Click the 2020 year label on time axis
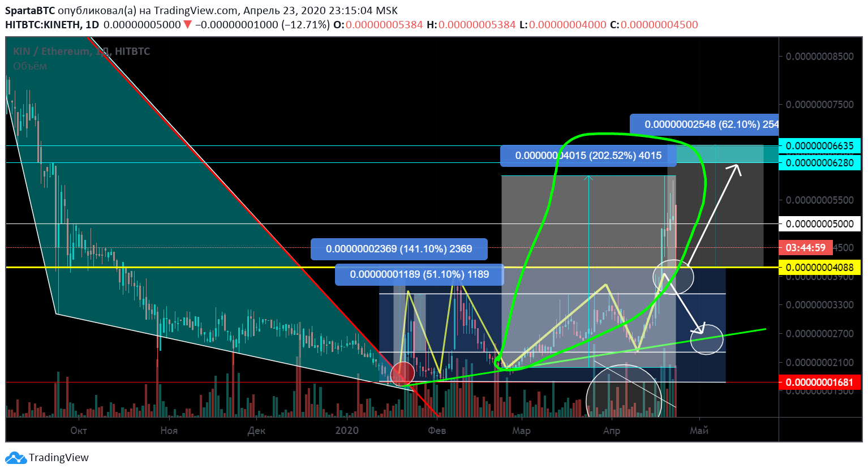868x473 pixels. point(347,431)
